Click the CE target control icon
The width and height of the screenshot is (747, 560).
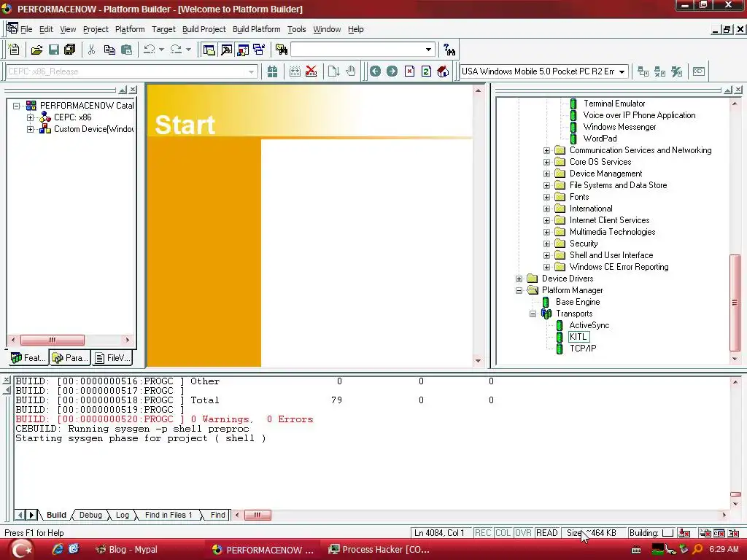(x=698, y=71)
